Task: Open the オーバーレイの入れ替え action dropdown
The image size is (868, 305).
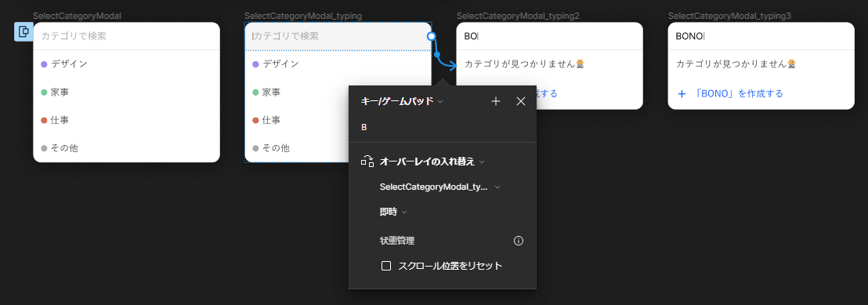Action: 432,162
